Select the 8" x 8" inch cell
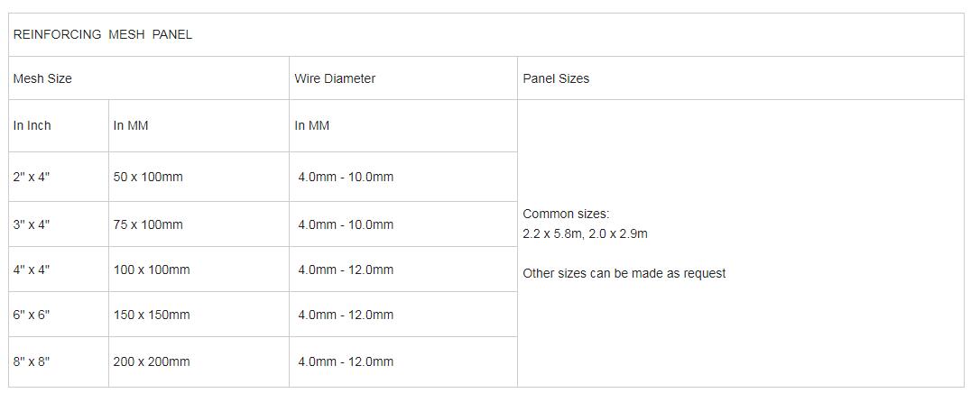The height and width of the screenshot is (393, 980). pyautogui.click(x=59, y=361)
